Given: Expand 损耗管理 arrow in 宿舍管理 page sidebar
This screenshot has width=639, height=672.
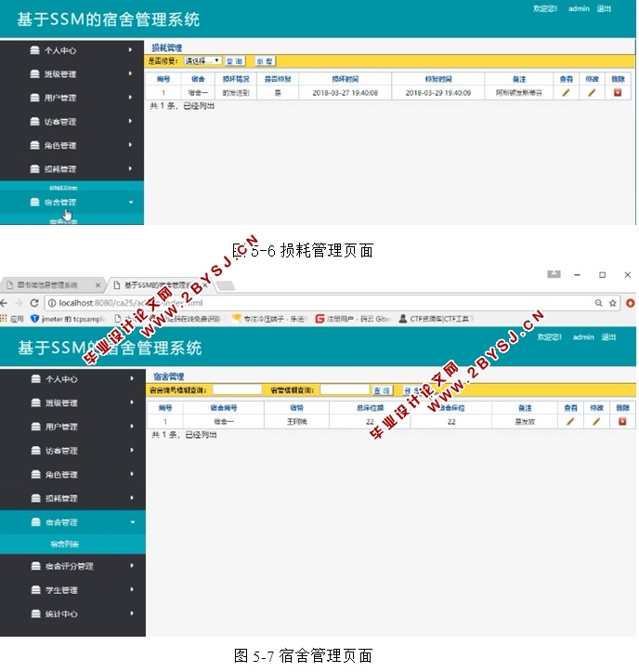Looking at the screenshot, I should coord(132,498).
